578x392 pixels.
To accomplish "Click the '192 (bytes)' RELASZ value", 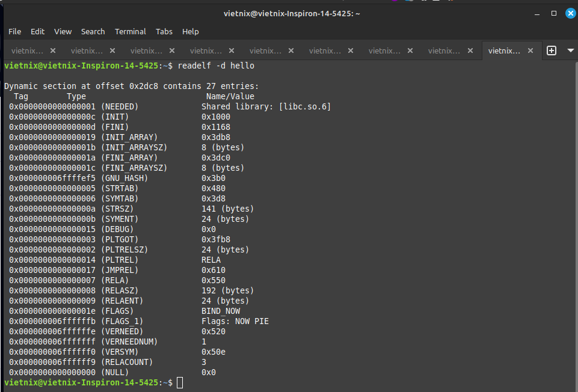I will tap(228, 290).
